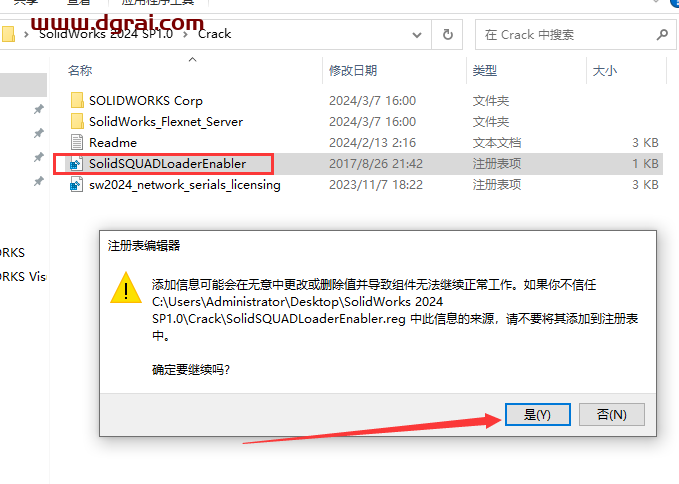Click the SOLIDWORKS Corp folder icon

(77, 100)
